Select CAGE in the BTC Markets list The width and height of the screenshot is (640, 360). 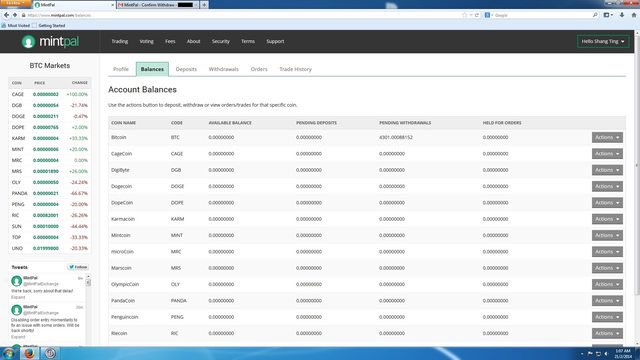pos(50,94)
